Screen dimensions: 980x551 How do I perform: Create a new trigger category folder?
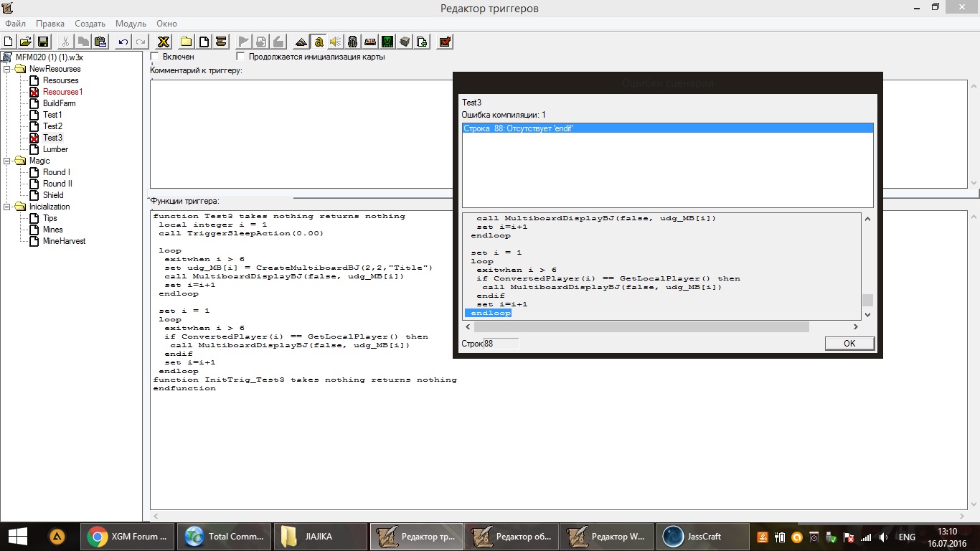click(x=186, y=42)
